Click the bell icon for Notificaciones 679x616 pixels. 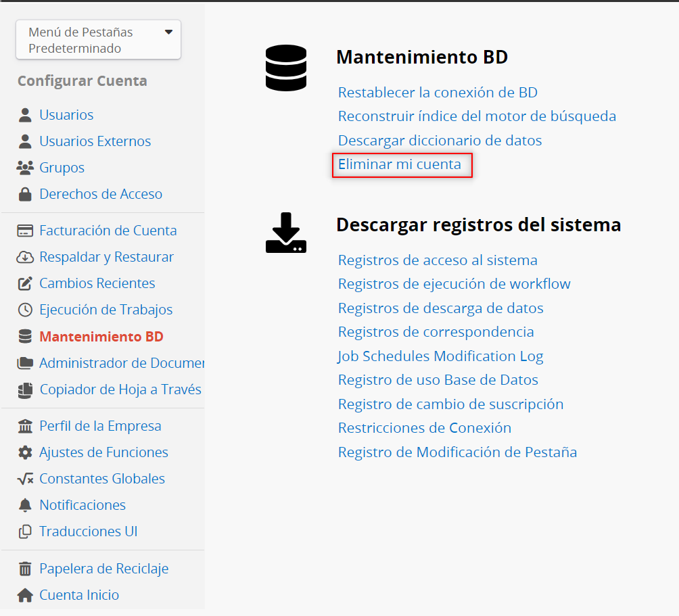pyautogui.click(x=25, y=505)
